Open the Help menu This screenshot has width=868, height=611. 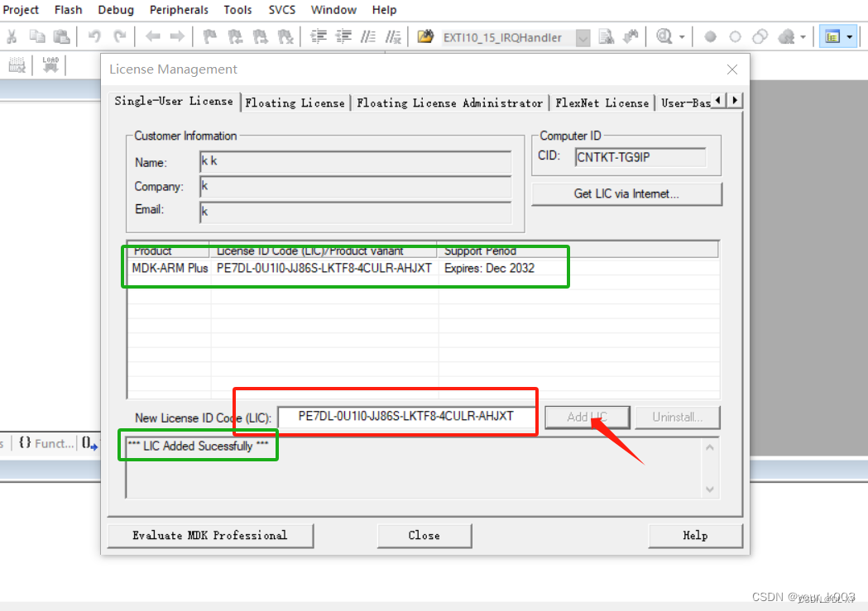click(384, 10)
